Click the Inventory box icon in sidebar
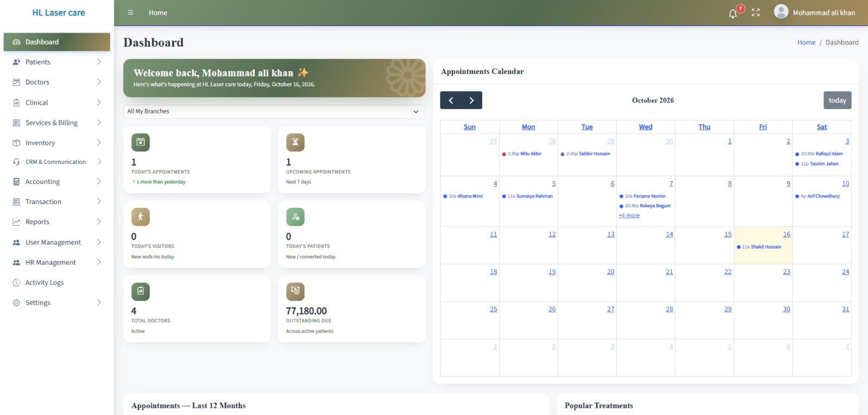This screenshot has width=868, height=415. [16, 143]
